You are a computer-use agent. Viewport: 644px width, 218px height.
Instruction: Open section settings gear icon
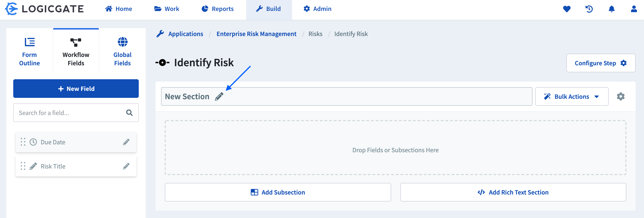621,96
